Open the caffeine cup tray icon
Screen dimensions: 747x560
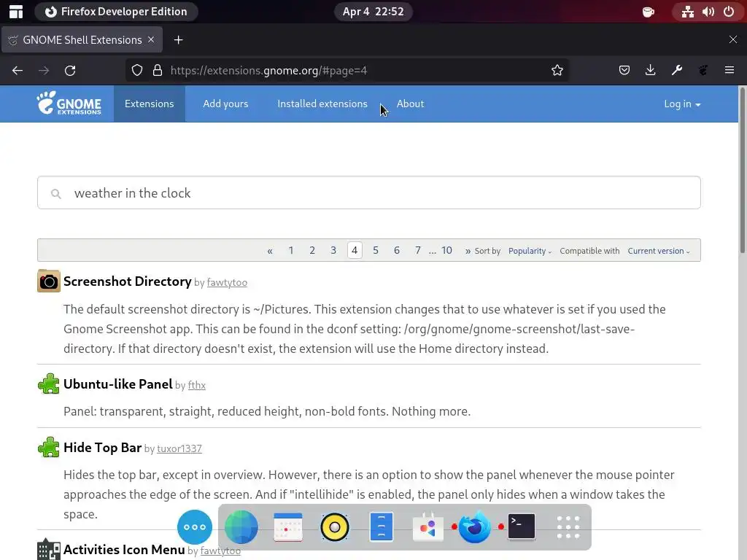pos(648,12)
